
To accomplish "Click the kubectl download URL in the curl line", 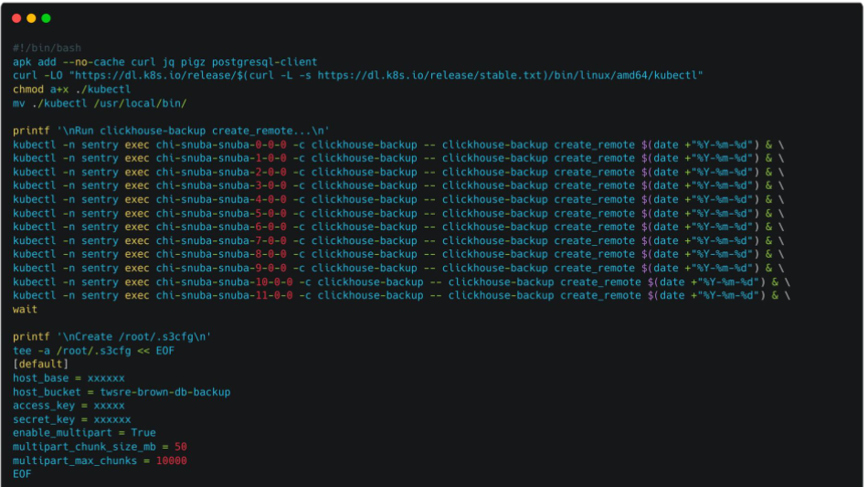I will click(x=386, y=75).
